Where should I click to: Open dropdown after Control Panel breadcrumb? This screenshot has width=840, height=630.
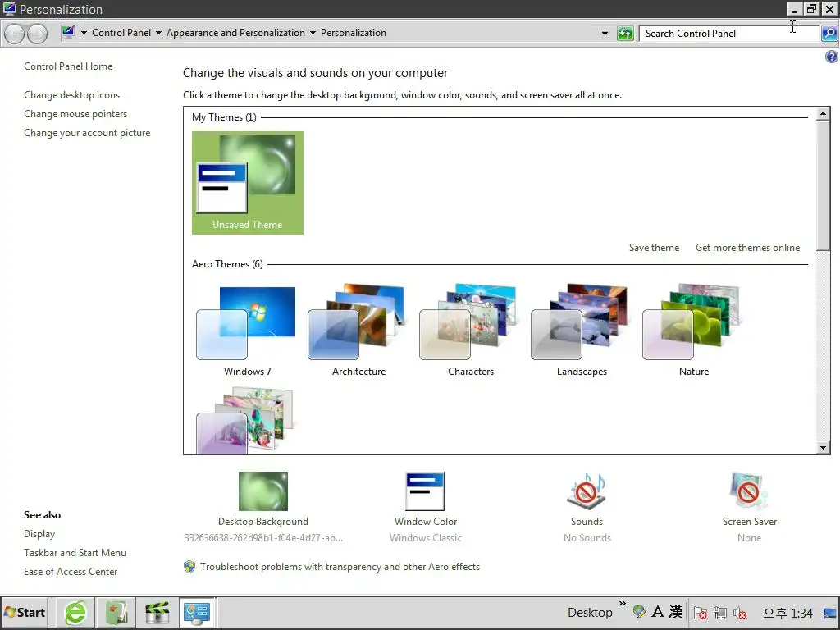coord(158,33)
